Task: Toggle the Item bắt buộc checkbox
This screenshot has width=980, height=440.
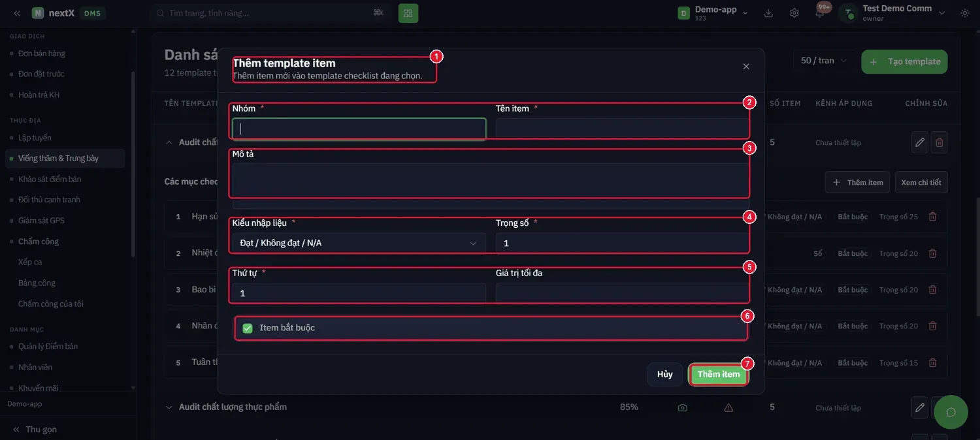Action: click(248, 328)
